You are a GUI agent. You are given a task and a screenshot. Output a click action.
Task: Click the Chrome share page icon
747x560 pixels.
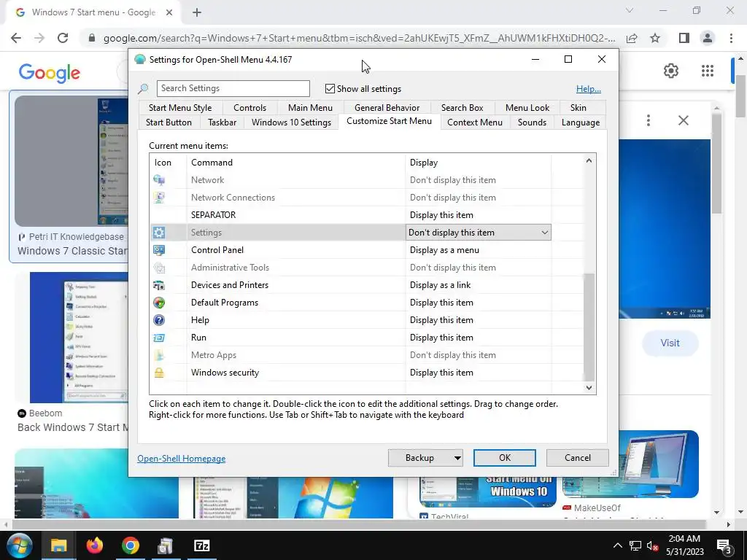632,38
